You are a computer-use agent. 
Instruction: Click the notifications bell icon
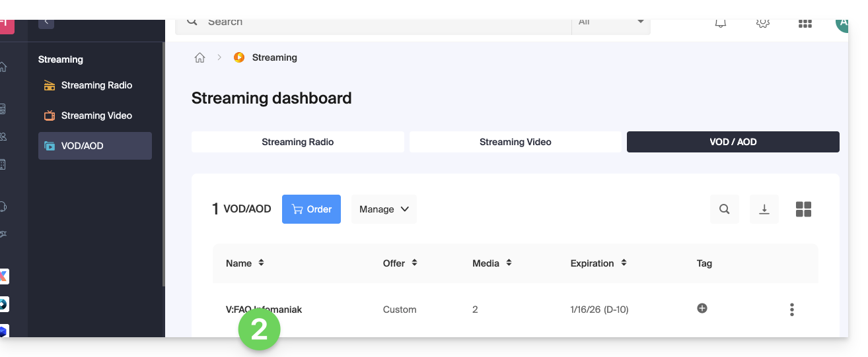721,23
